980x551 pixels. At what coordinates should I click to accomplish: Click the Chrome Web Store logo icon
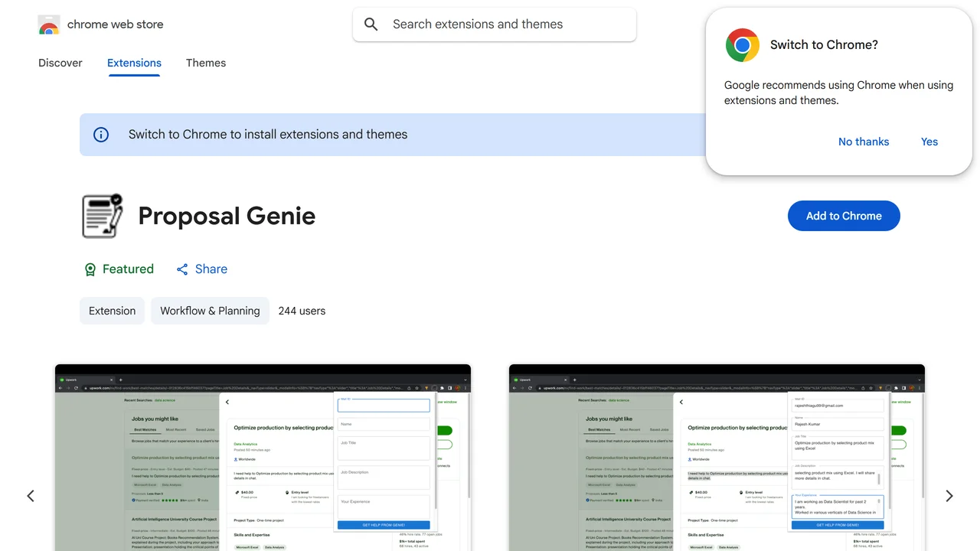tap(49, 25)
